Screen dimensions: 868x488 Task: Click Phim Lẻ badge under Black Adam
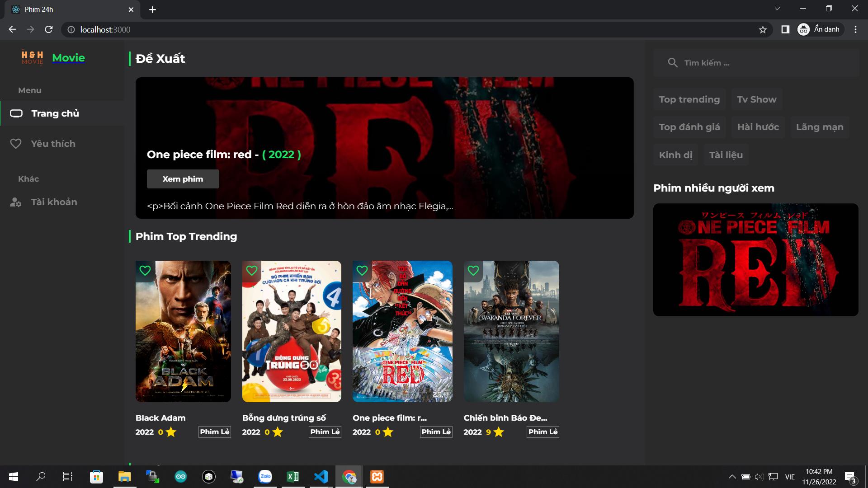click(215, 432)
